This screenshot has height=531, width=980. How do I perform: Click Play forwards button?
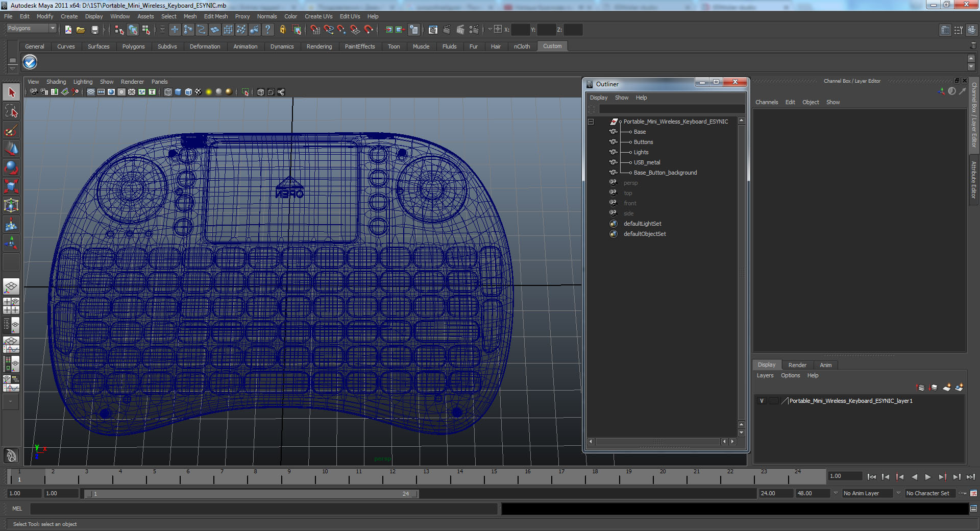click(928, 477)
